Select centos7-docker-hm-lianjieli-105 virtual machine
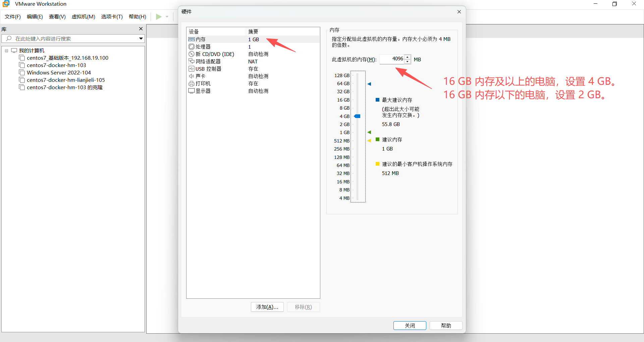The width and height of the screenshot is (644, 342). pos(66,80)
